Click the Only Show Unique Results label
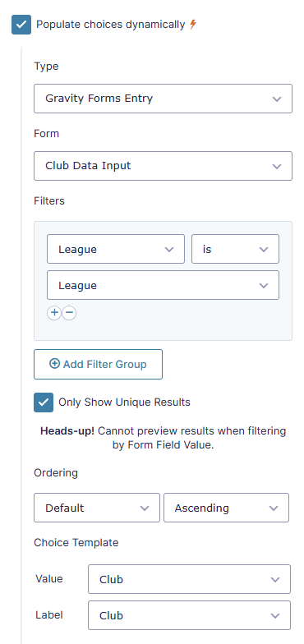Screen dimensions: 304x644 coord(125,402)
